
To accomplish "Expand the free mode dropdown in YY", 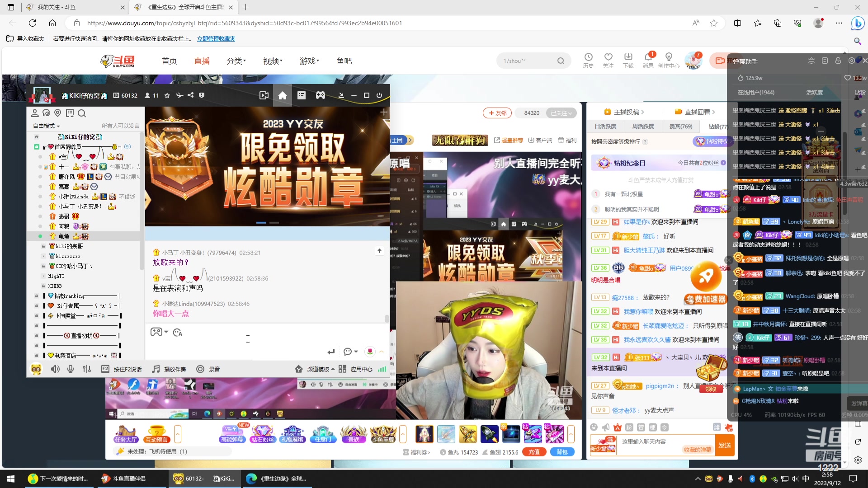I will 46,126.
